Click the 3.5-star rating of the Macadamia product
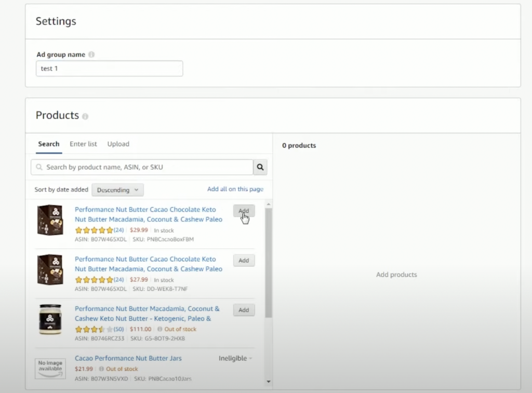This screenshot has width=532, height=393. tap(94, 329)
